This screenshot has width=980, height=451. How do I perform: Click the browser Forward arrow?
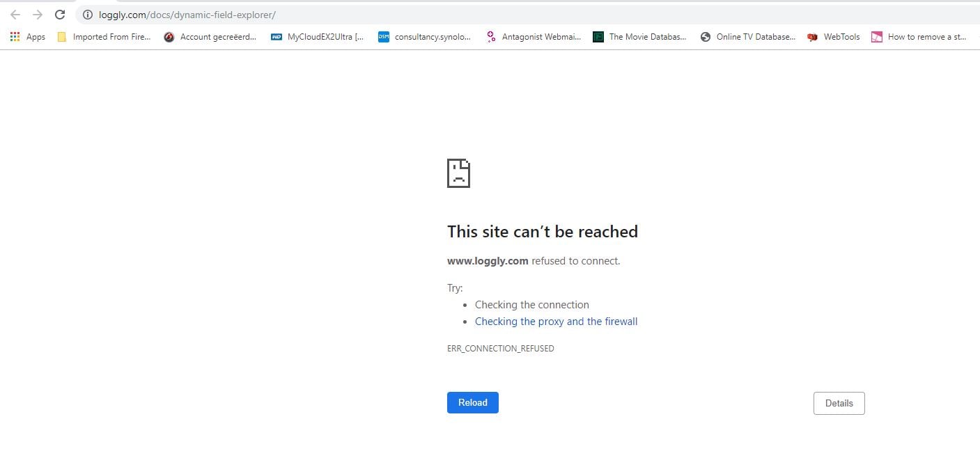point(38,15)
